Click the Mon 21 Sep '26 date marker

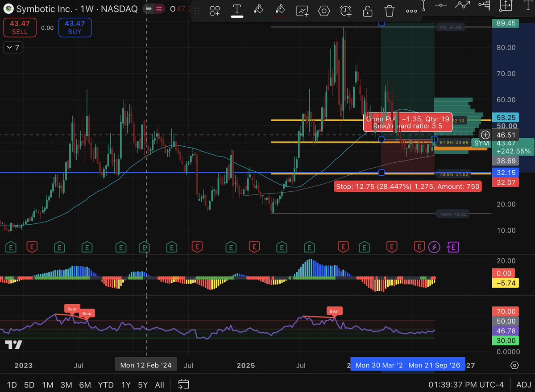[434, 365]
